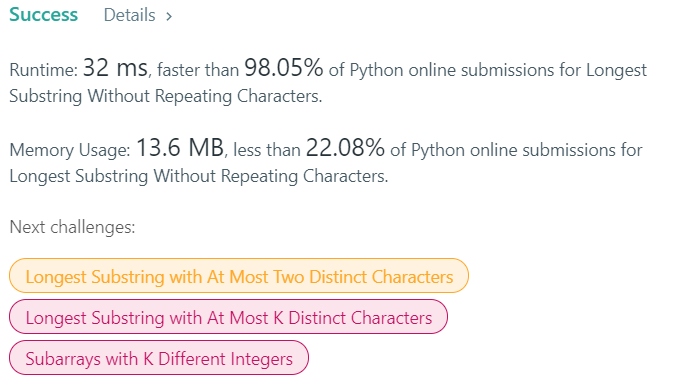Open Longest Substring with At Most K Distinct Characters
684x385 pixels.
click(x=229, y=317)
